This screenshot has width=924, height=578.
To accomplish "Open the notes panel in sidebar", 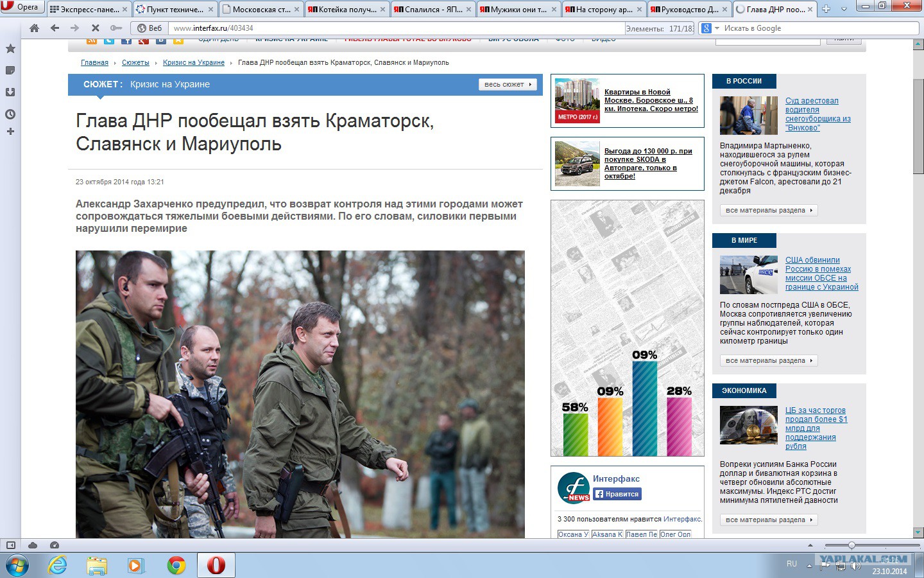I will click(x=10, y=71).
